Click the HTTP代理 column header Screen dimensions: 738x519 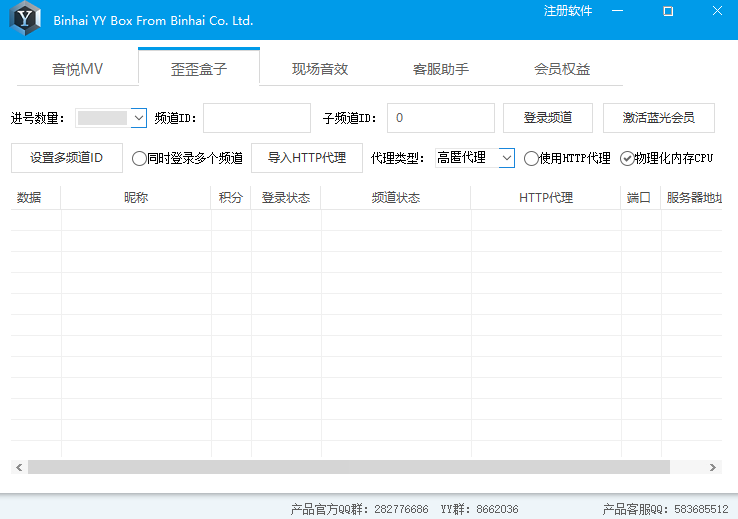tap(546, 198)
